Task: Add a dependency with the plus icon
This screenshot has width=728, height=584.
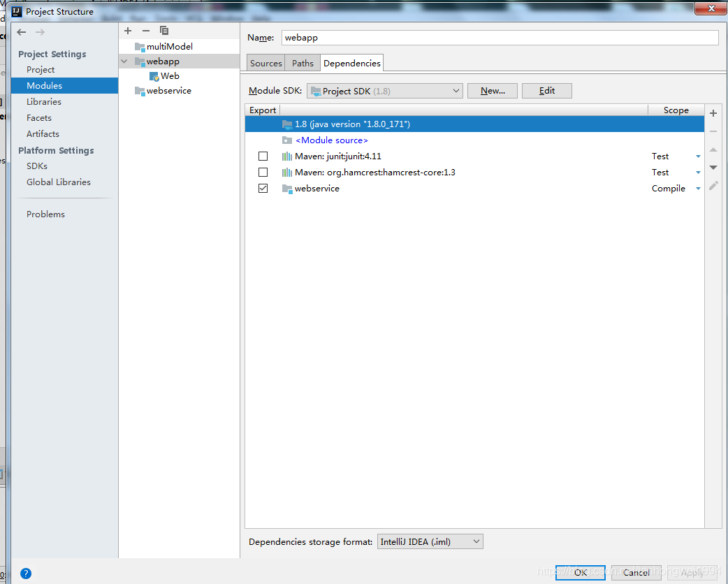Action: [713, 113]
